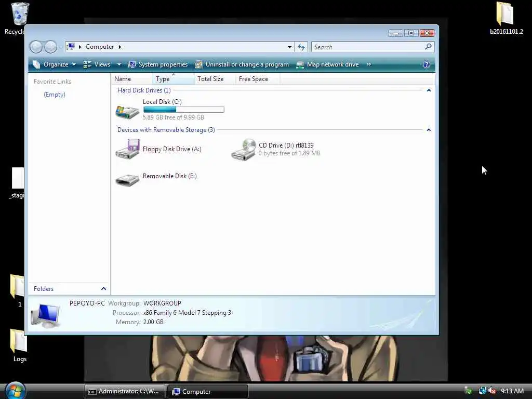The width and height of the screenshot is (532, 399).
Task: Select the Logs folder on desktop
Action: (x=19, y=341)
